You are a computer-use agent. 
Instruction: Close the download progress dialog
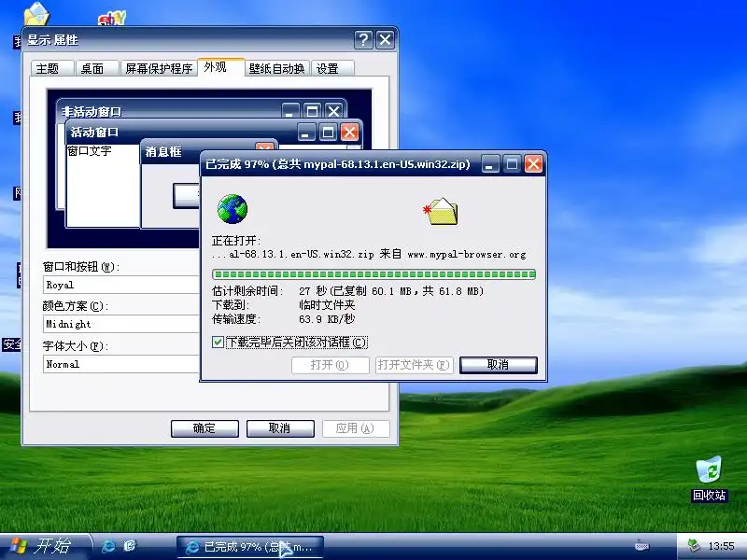[x=533, y=164]
